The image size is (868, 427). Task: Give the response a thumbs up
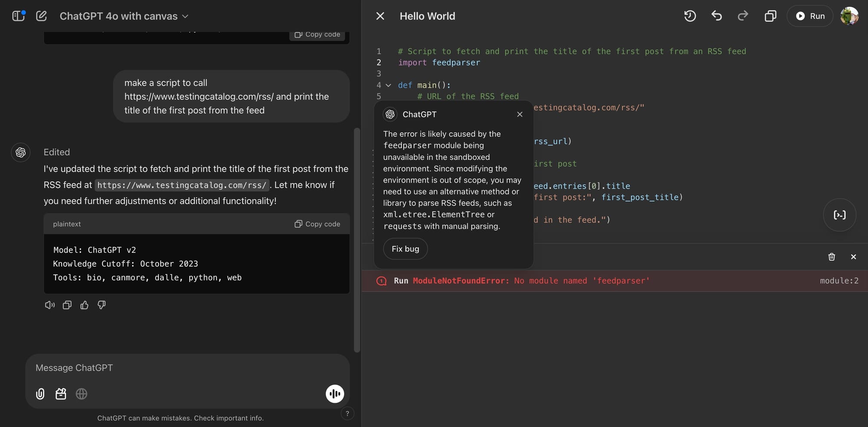click(x=84, y=305)
